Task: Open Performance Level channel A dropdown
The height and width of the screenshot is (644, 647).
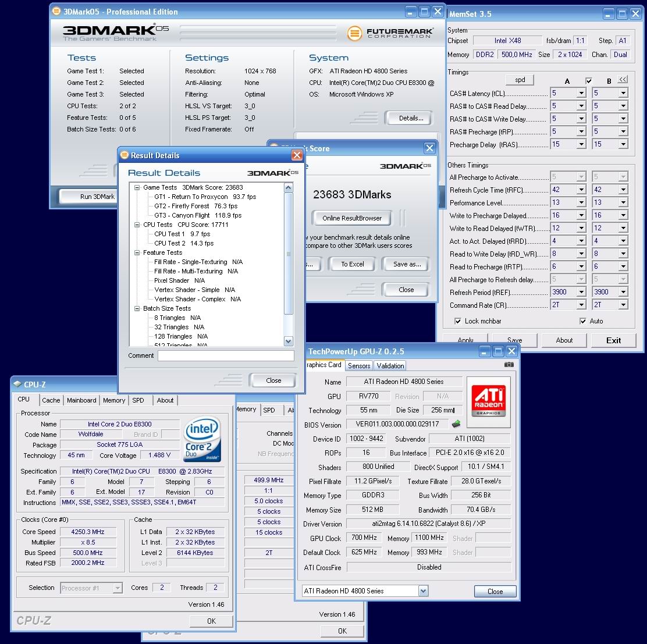Action: coord(581,202)
